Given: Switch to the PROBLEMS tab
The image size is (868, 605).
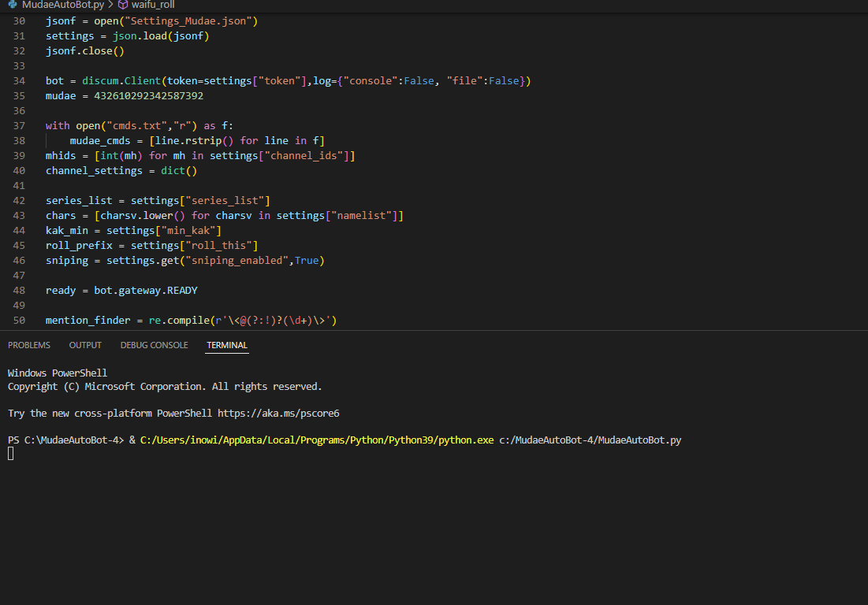Looking at the screenshot, I should point(28,344).
